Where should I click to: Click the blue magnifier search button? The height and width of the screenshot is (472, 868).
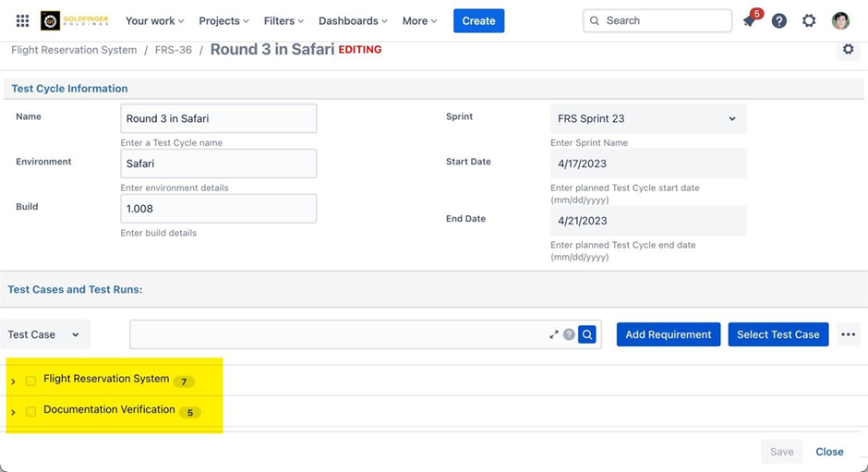587,334
